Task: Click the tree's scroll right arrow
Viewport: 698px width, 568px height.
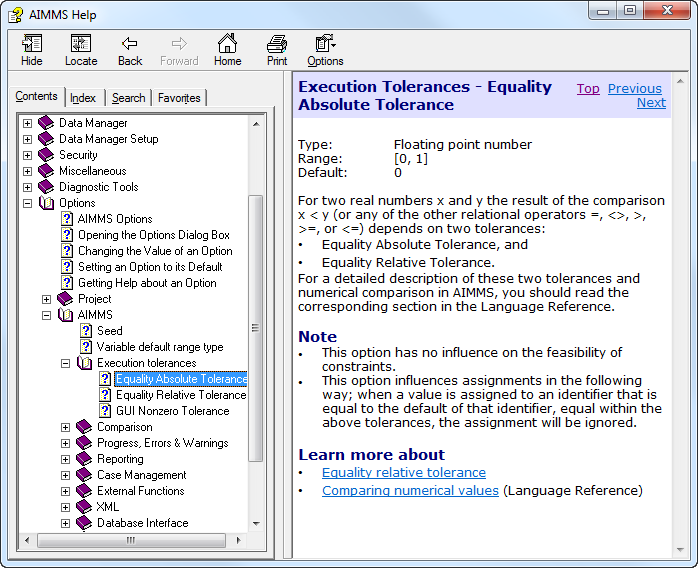Action: click(x=238, y=540)
